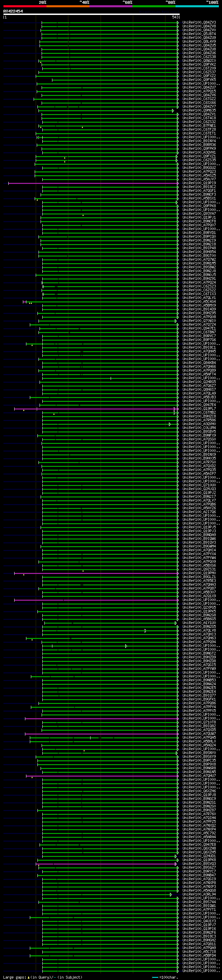Open hit UniRef100_A7PQ15

coord(199,91)
